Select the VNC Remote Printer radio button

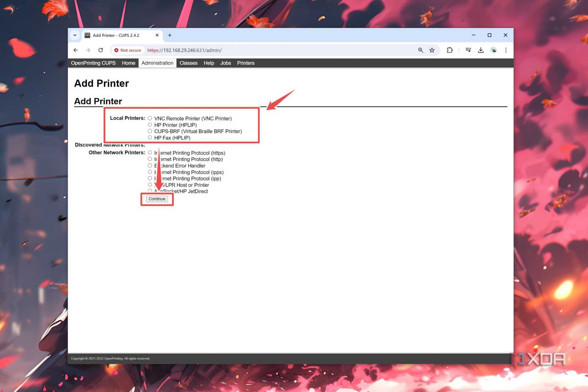[x=150, y=118]
